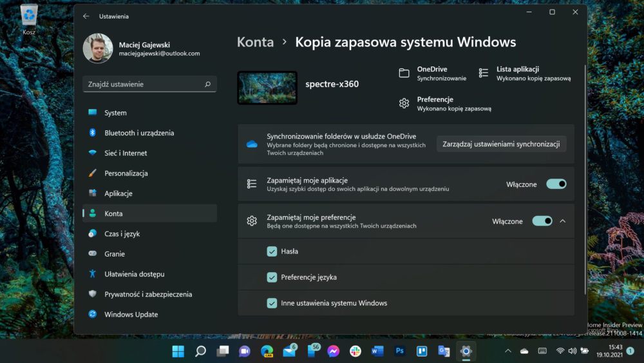The height and width of the screenshot is (363, 644).
Task: Open Teams Chat on taskbar
Action: point(245,351)
